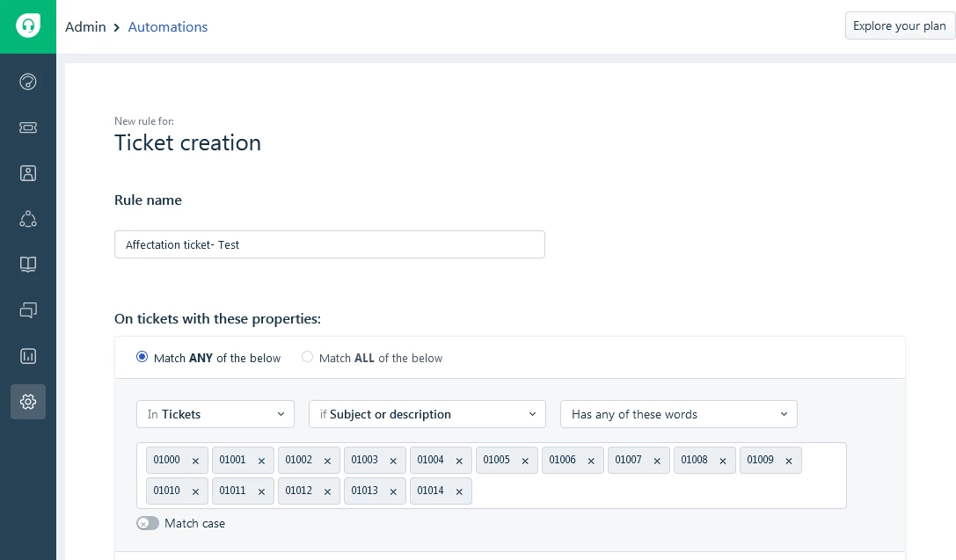956x560 pixels.
Task: Expand the Subject or description dropdown
Action: point(427,414)
